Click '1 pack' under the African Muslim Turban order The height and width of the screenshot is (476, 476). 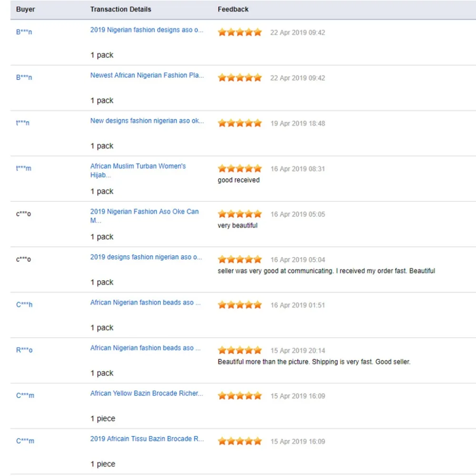click(102, 191)
